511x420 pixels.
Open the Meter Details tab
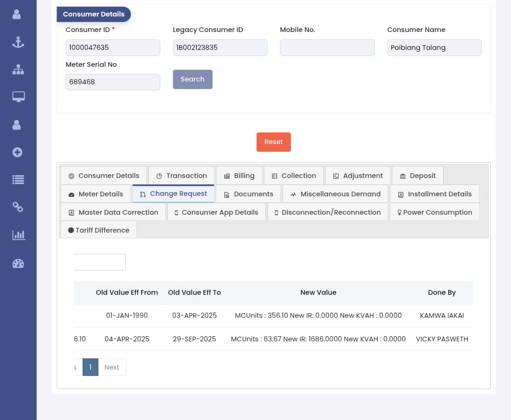point(96,194)
